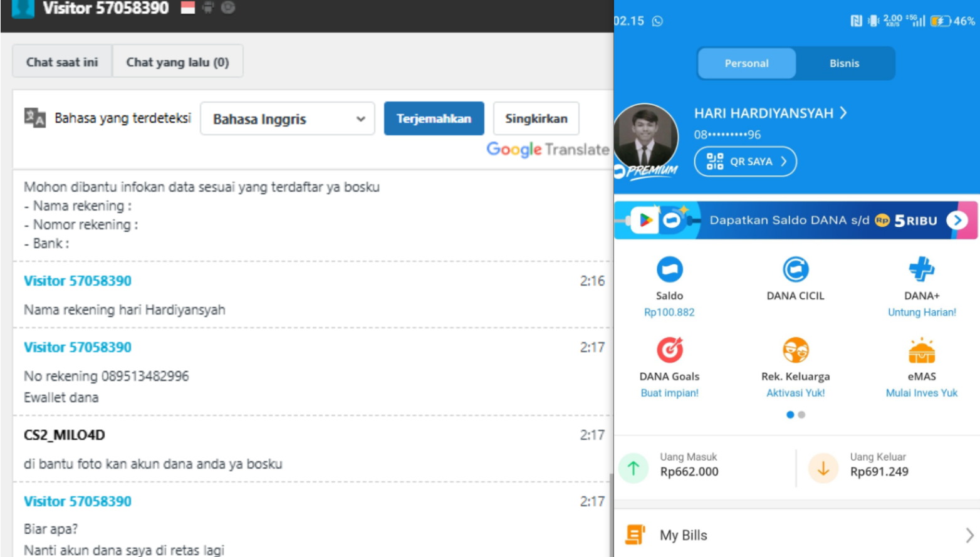Tap the WhatsApp status bar icon
Screen dimensions: 980x557
(657, 21)
